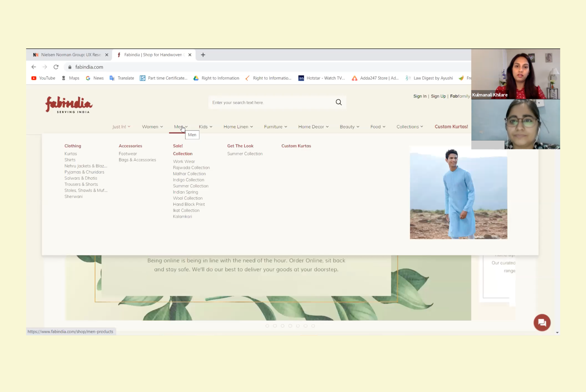Close the Fabindia tab

coord(190,55)
